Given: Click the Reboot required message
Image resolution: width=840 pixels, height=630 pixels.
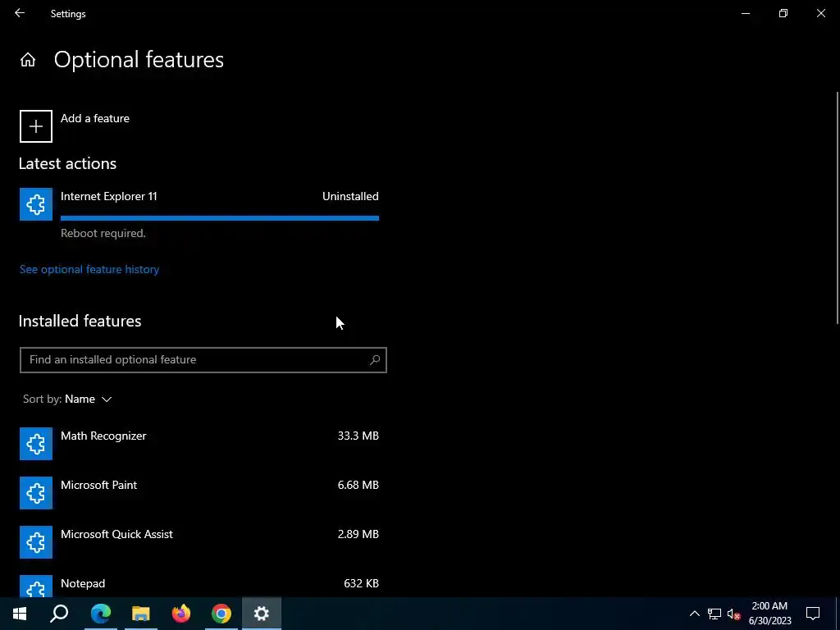Looking at the screenshot, I should [x=103, y=233].
